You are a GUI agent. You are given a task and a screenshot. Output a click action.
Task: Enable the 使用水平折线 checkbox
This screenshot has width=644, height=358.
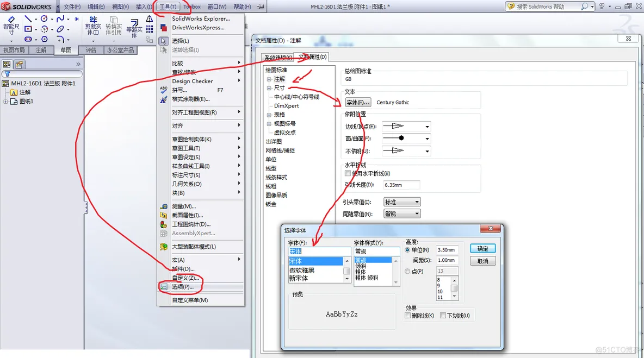pos(348,173)
